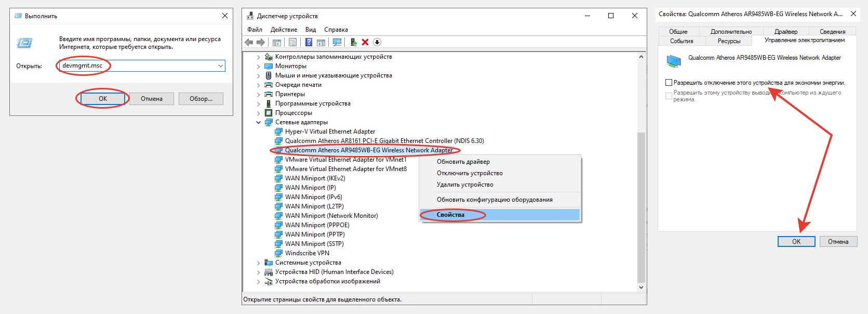The width and height of the screenshot is (868, 314).
Task: Expand Устройства HID (Human Interface Devices)
Action: click(259, 272)
